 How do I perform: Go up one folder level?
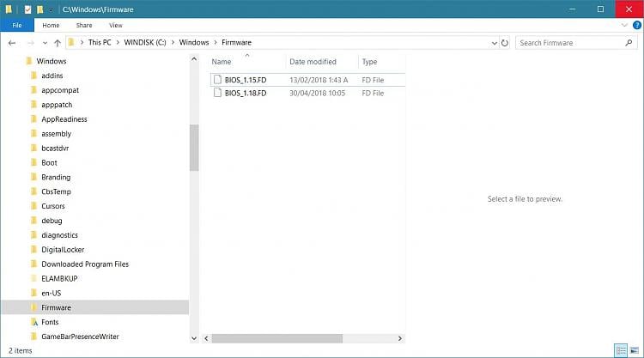point(58,43)
